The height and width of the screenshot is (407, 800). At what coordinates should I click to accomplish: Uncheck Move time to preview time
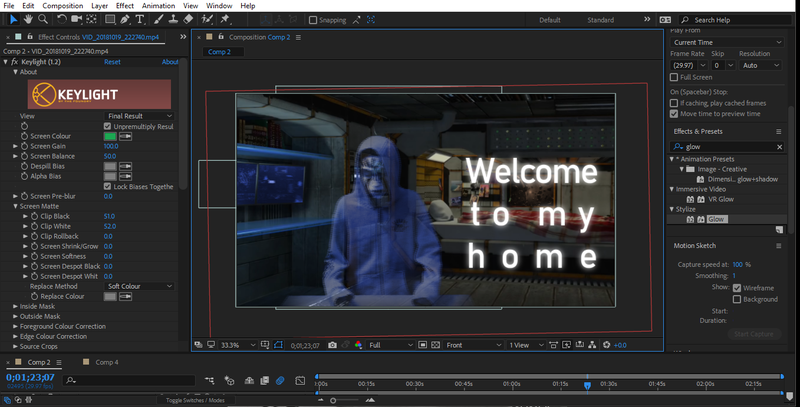[x=674, y=114]
